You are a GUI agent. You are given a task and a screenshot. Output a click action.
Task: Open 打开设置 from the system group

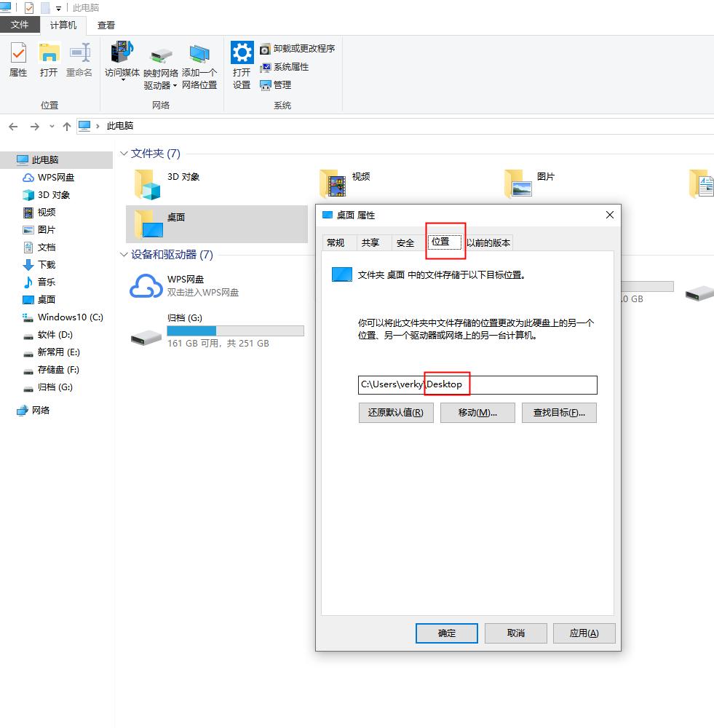pos(241,62)
